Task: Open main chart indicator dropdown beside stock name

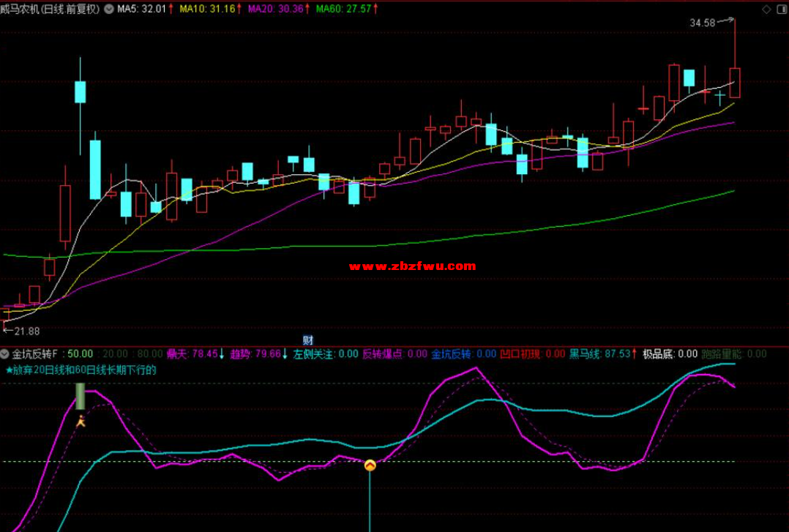Action: tap(109, 10)
